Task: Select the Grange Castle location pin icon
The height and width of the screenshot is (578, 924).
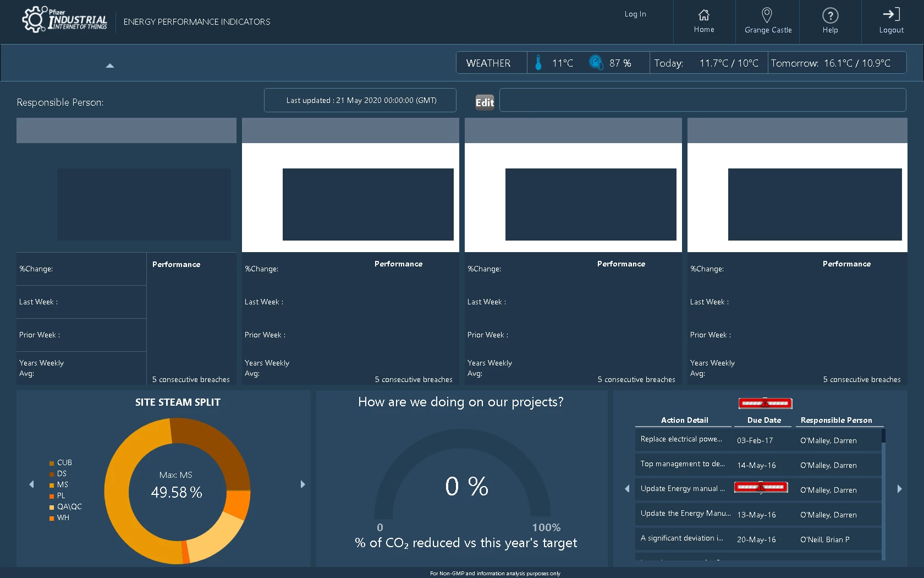Action: (767, 15)
